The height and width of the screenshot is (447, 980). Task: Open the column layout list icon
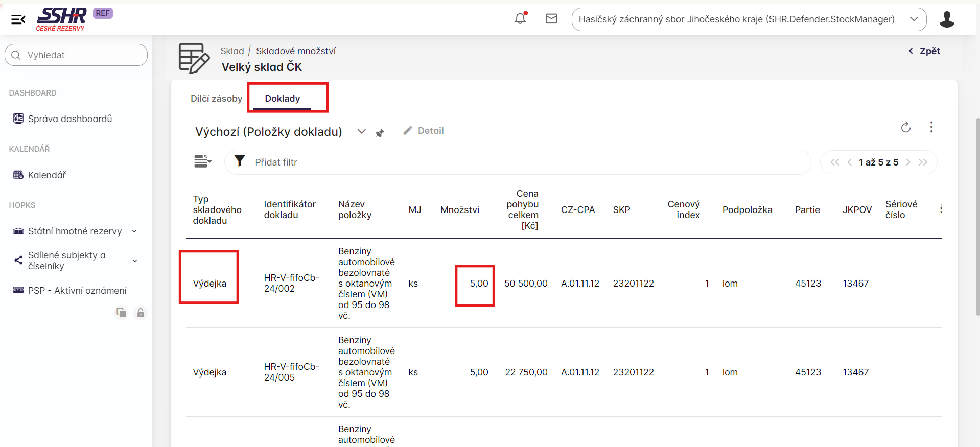[x=202, y=161]
